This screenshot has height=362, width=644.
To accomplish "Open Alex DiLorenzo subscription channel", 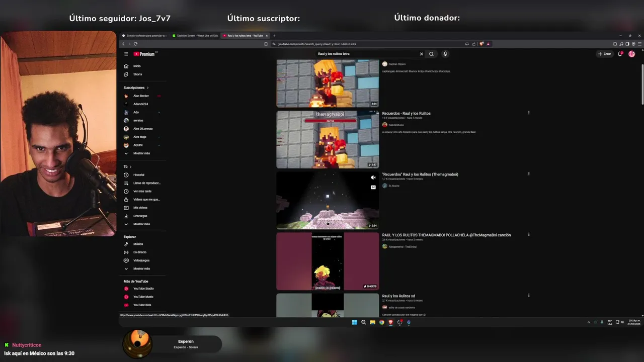I will click(143, 129).
